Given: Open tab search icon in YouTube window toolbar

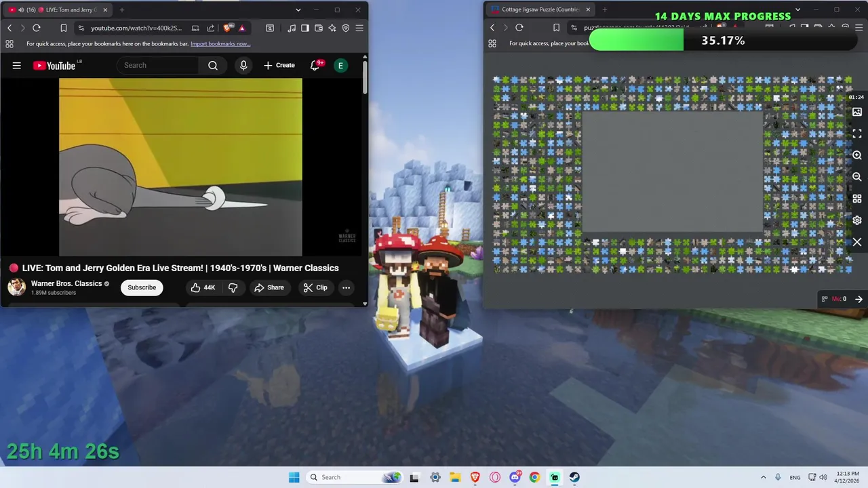Looking at the screenshot, I should 270,28.
